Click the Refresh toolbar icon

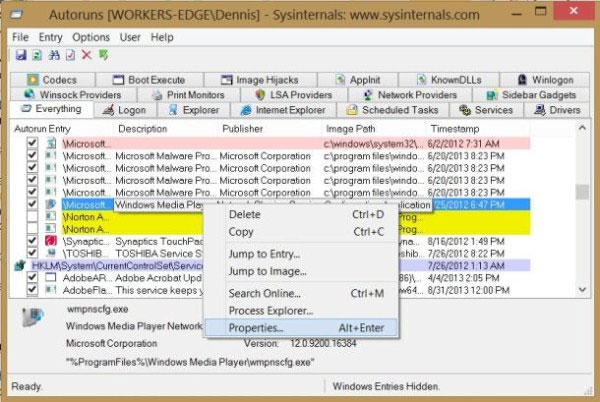pos(37,55)
